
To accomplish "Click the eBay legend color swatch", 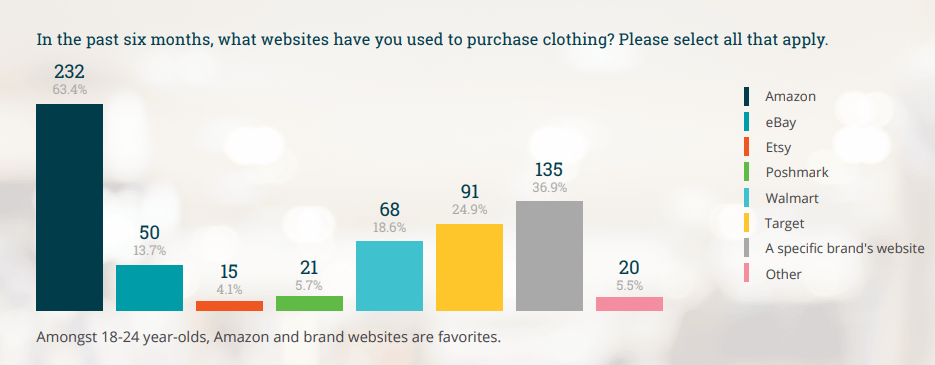I will click(x=746, y=122).
